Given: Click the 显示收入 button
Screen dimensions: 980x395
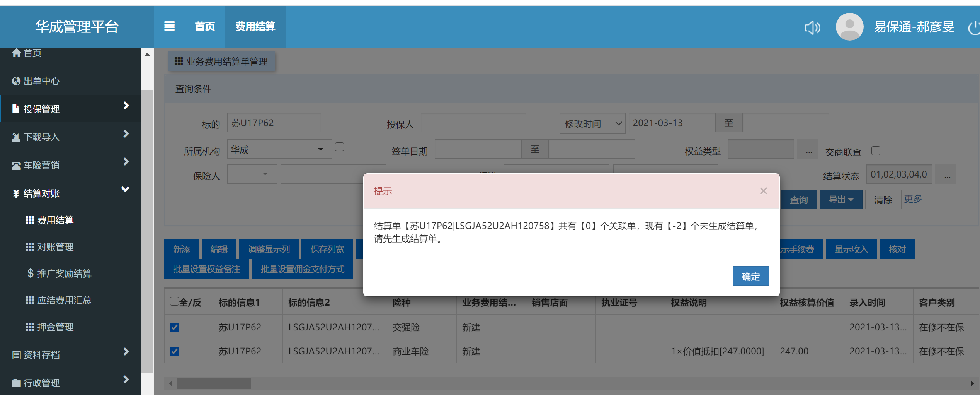Looking at the screenshot, I should (851, 249).
